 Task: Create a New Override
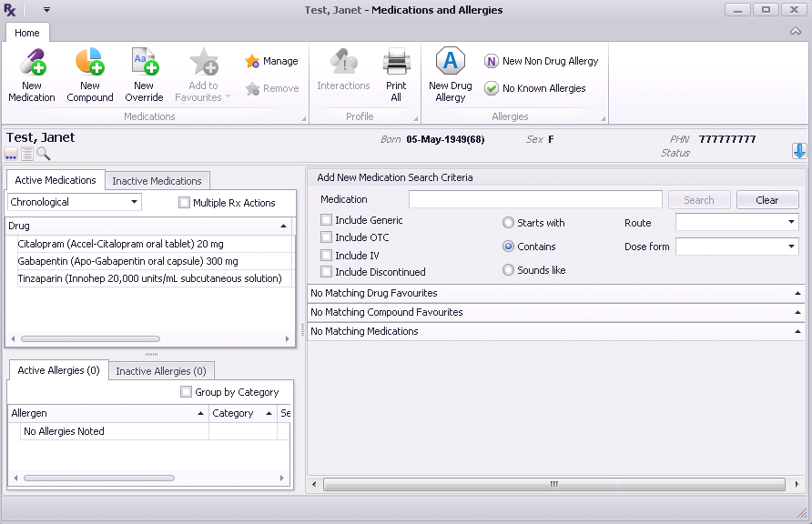144,75
